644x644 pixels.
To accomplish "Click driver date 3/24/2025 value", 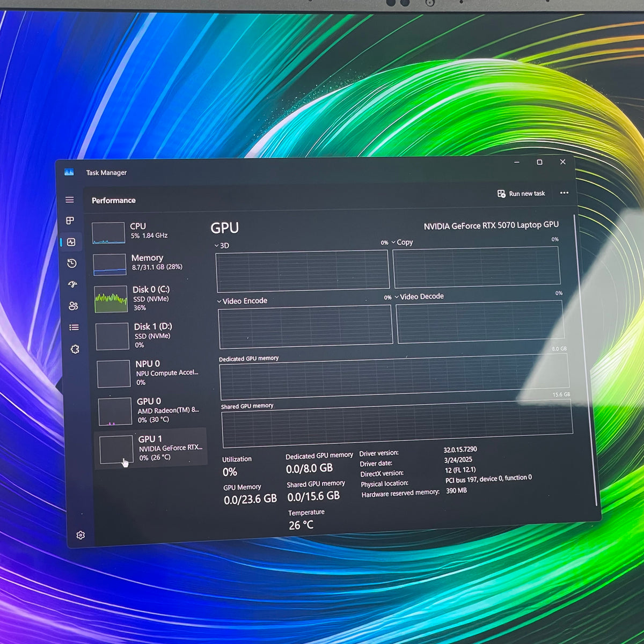I will point(458,460).
